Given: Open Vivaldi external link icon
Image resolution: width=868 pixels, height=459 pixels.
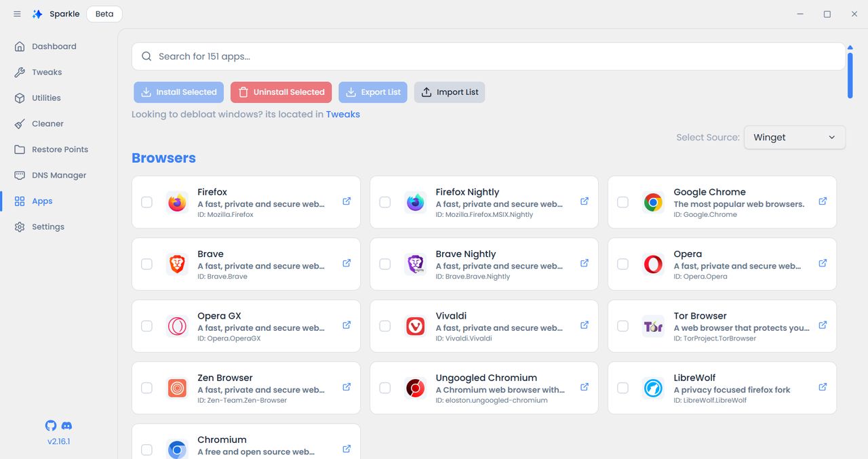Looking at the screenshot, I should click(x=585, y=325).
